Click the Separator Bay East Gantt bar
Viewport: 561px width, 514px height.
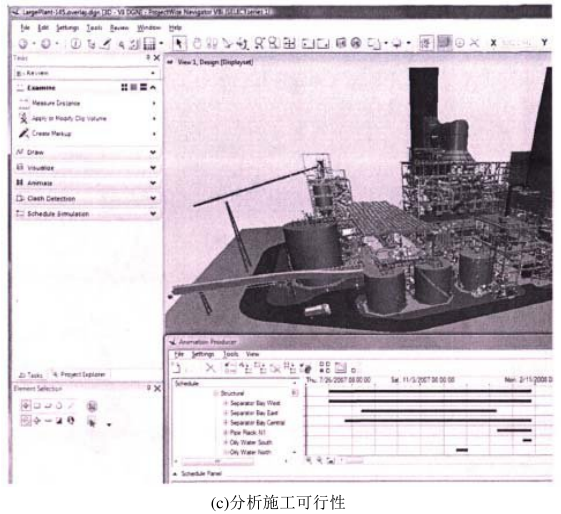point(429,411)
